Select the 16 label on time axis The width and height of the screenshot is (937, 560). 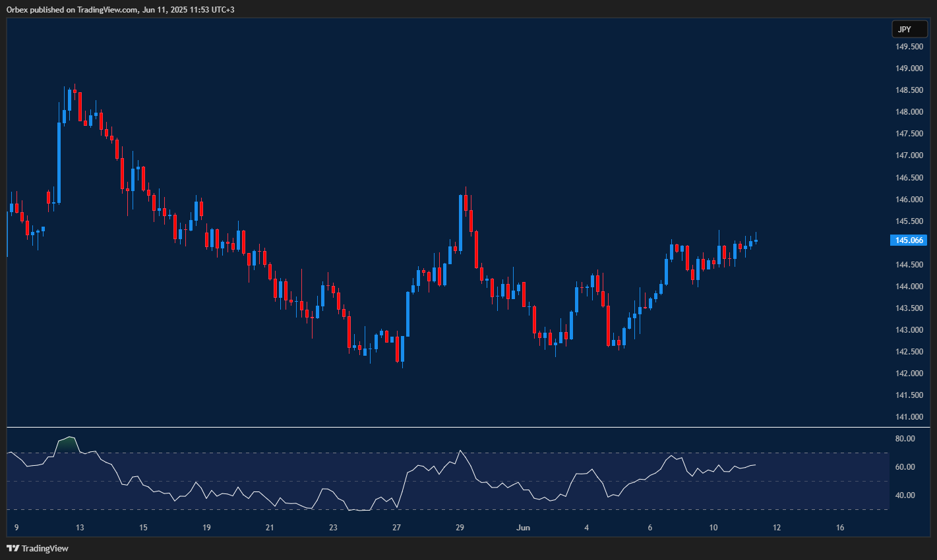click(840, 527)
